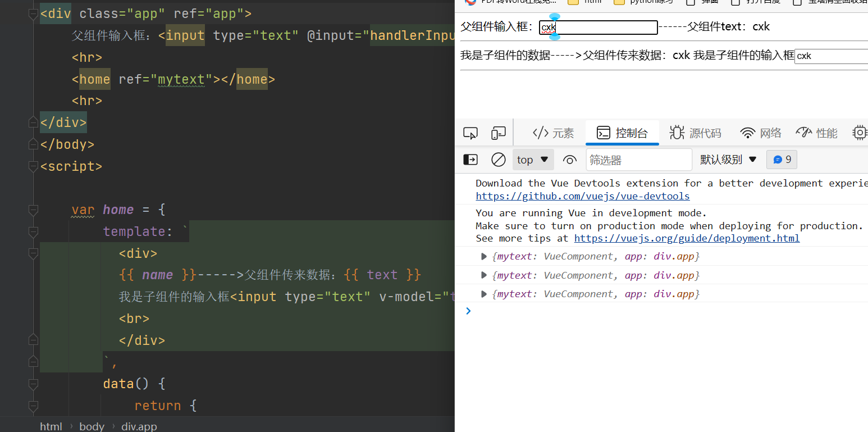868x432 pixels.
Task: Click into the 父组件输入框 text field
Action: (x=599, y=27)
